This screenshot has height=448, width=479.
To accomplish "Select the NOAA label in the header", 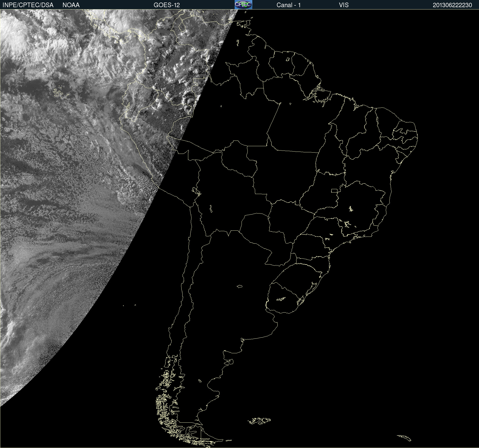I will pos(71,5).
